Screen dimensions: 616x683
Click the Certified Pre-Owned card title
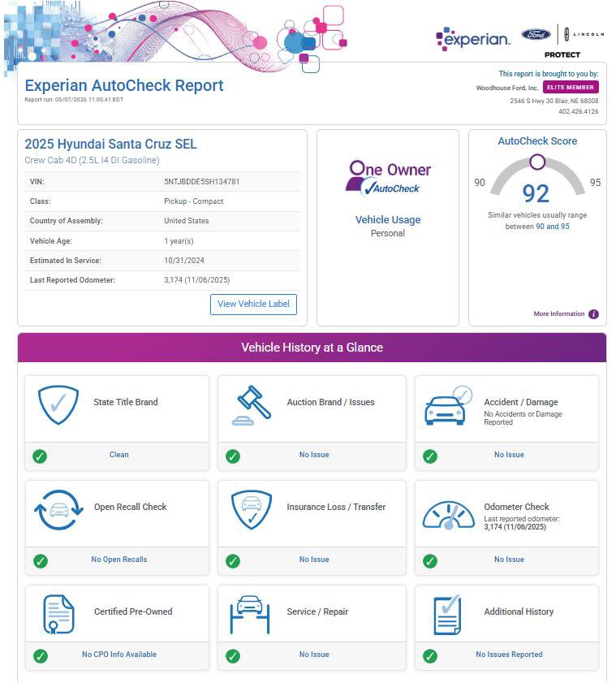tap(133, 612)
